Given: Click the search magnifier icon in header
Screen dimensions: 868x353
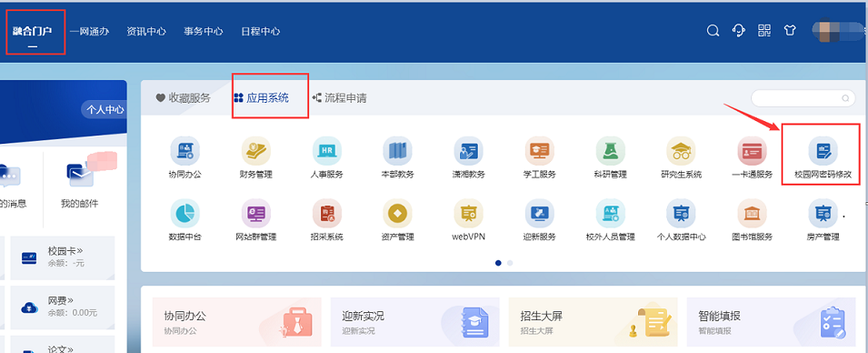Looking at the screenshot, I should [713, 31].
